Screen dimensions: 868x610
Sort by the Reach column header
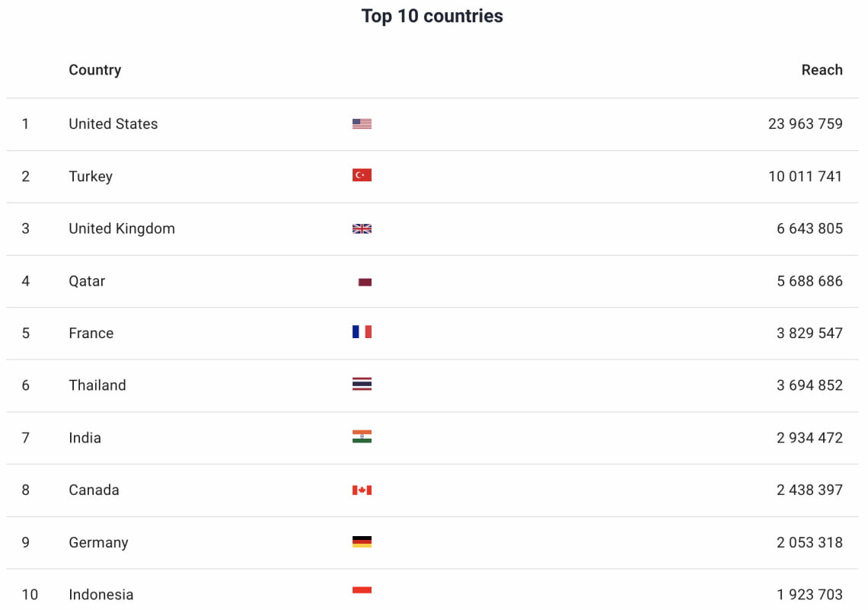click(x=822, y=70)
